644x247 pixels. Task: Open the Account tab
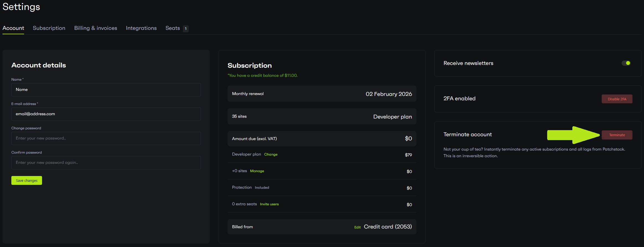pyautogui.click(x=13, y=28)
